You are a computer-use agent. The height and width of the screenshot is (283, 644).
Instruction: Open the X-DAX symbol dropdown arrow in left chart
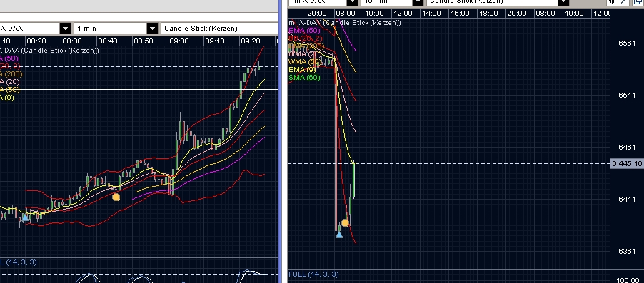pos(65,29)
